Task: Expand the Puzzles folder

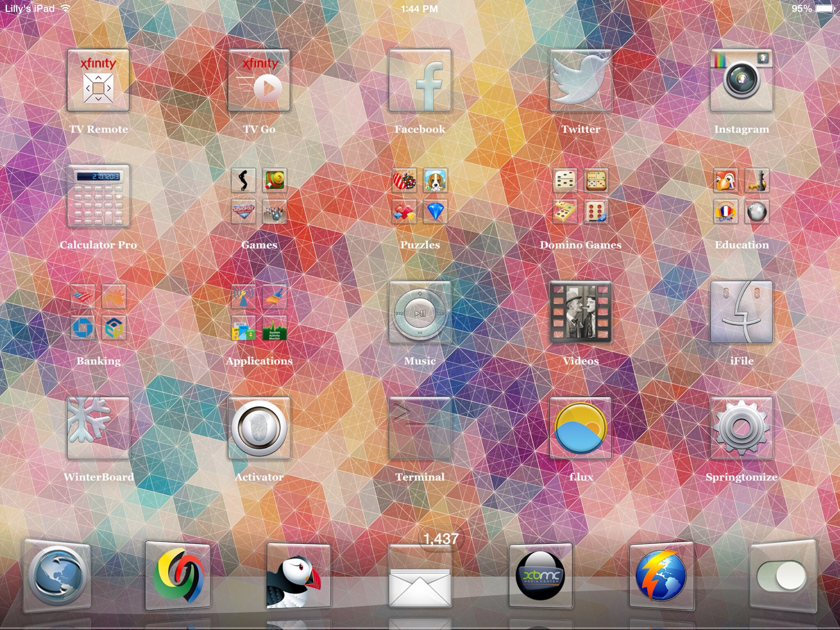Action: (420, 196)
